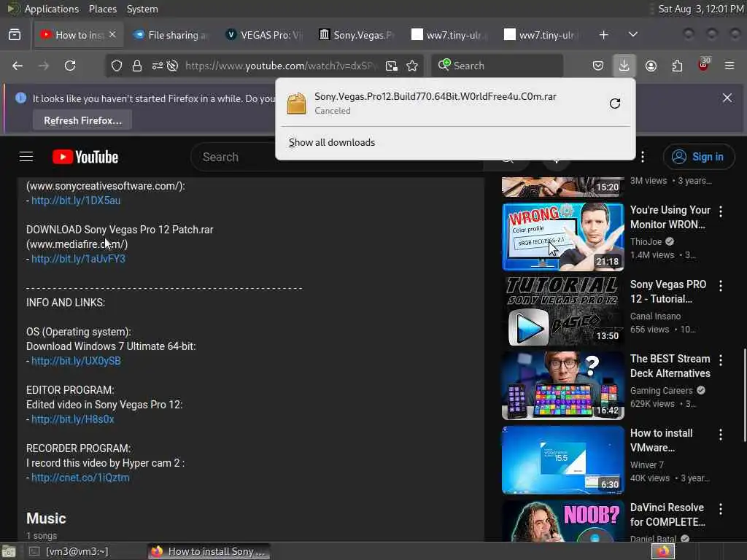This screenshot has width=747, height=560.
Task: Open the YouTube guide hamburger menu
Action: point(26,157)
